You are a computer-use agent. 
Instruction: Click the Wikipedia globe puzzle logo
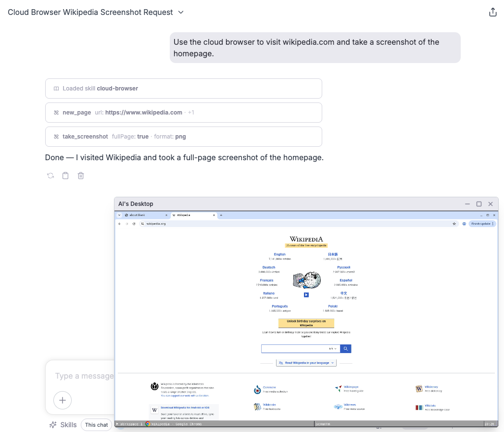(306, 280)
